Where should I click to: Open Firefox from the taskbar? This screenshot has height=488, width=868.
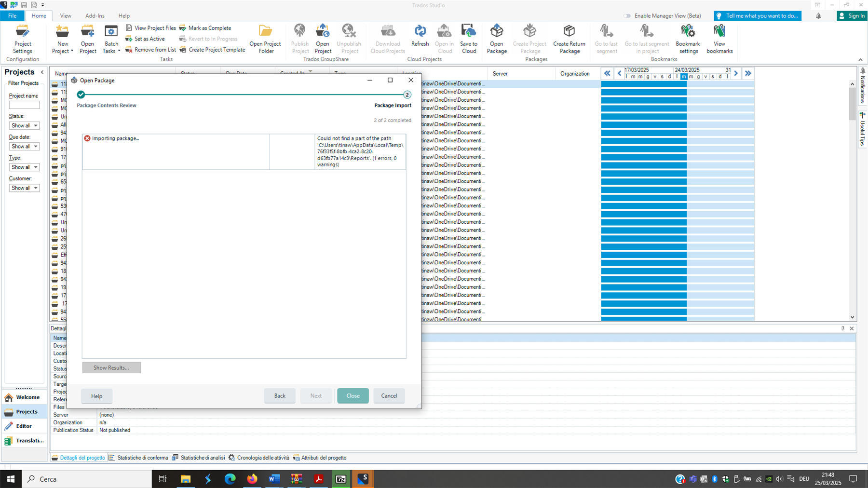pos(252,479)
